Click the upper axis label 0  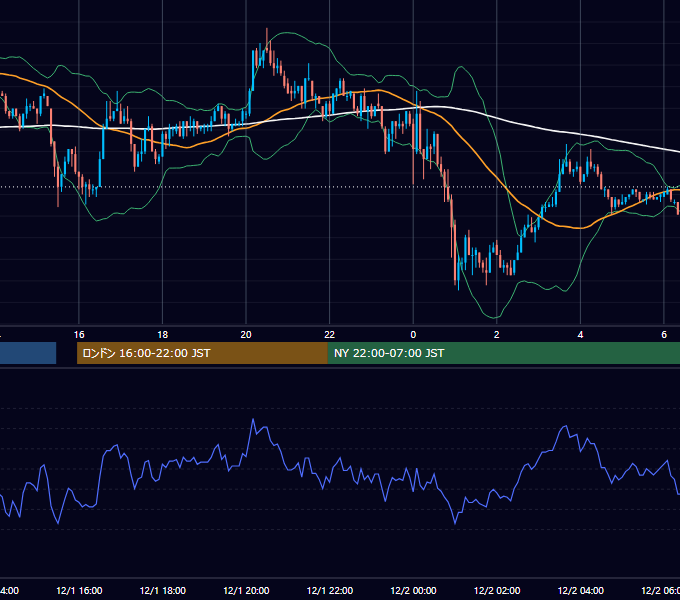click(x=413, y=335)
